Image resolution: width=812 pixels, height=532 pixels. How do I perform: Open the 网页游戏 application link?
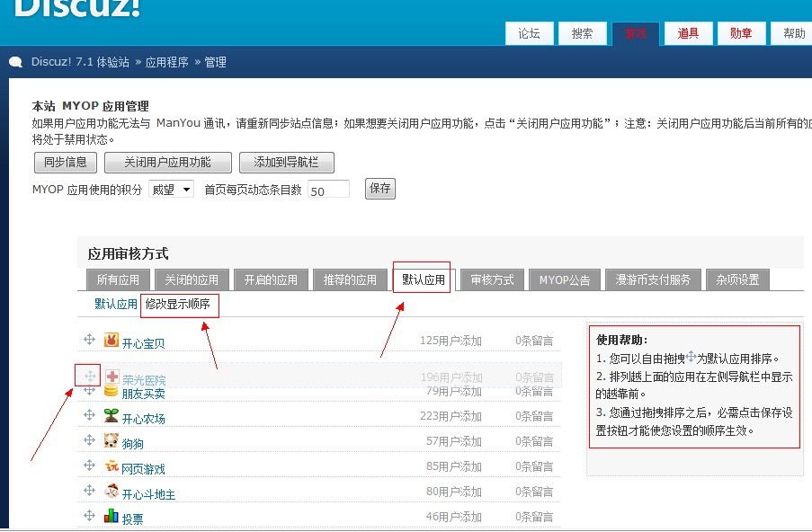coord(144,469)
